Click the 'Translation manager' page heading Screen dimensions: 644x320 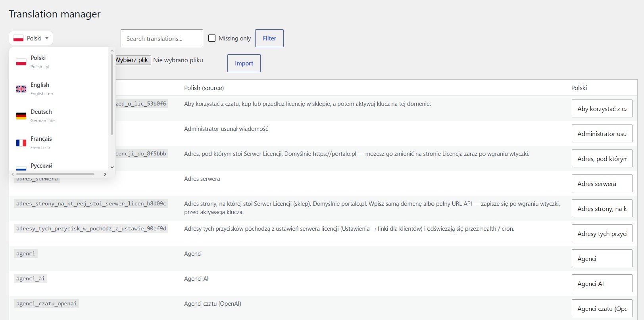(x=55, y=14)
